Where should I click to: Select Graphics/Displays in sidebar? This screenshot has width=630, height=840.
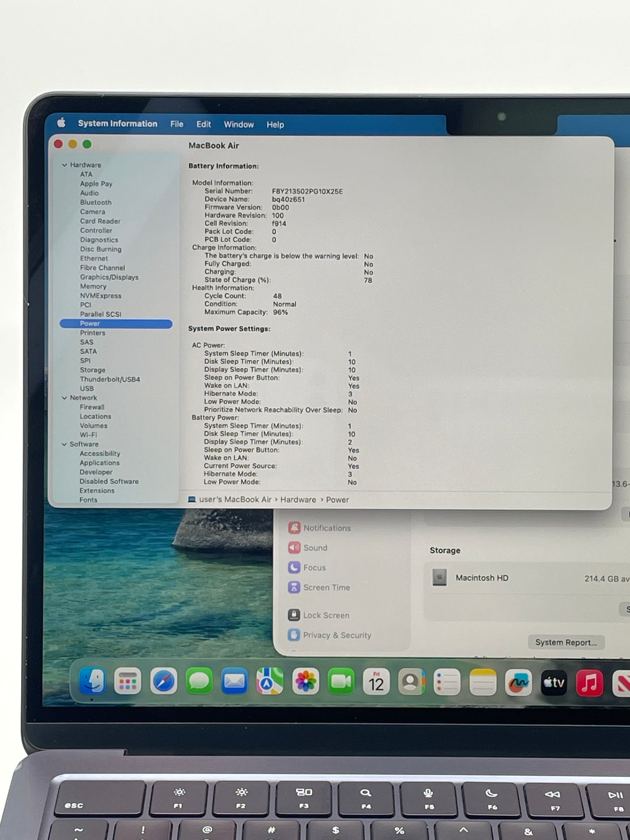(109, 277)
